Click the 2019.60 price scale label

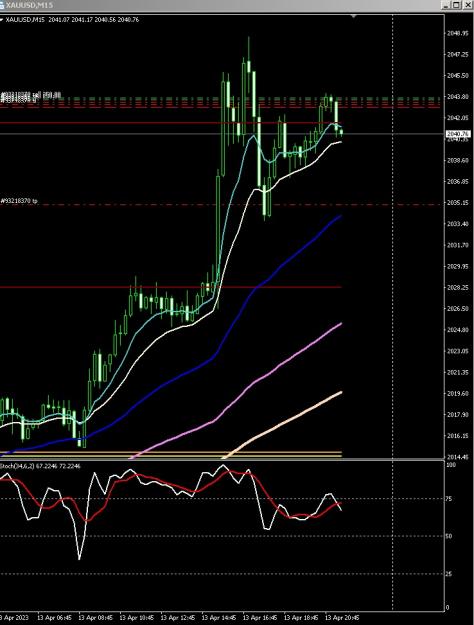click(457, 393)
